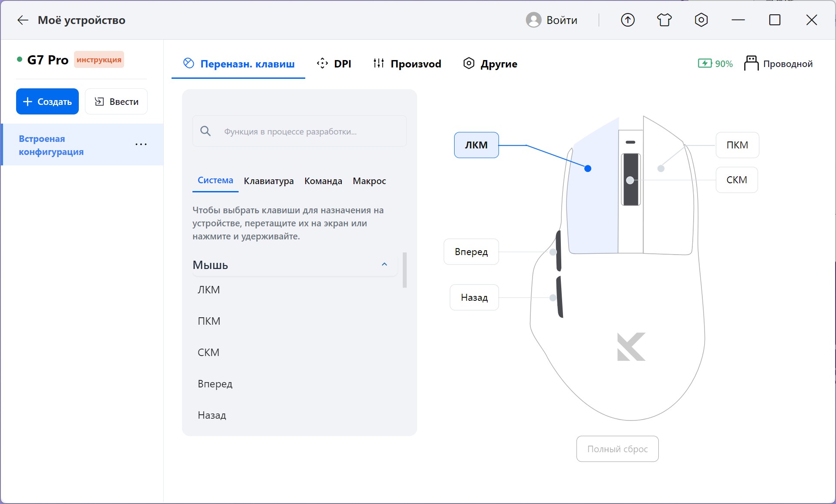Click the battery 90% indicator

tap(715, 64)
